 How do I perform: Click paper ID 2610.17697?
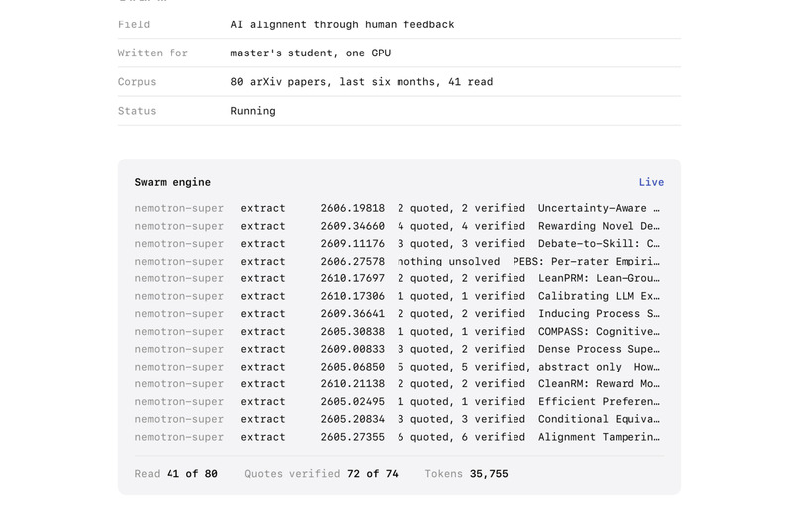tap(353, 278)
